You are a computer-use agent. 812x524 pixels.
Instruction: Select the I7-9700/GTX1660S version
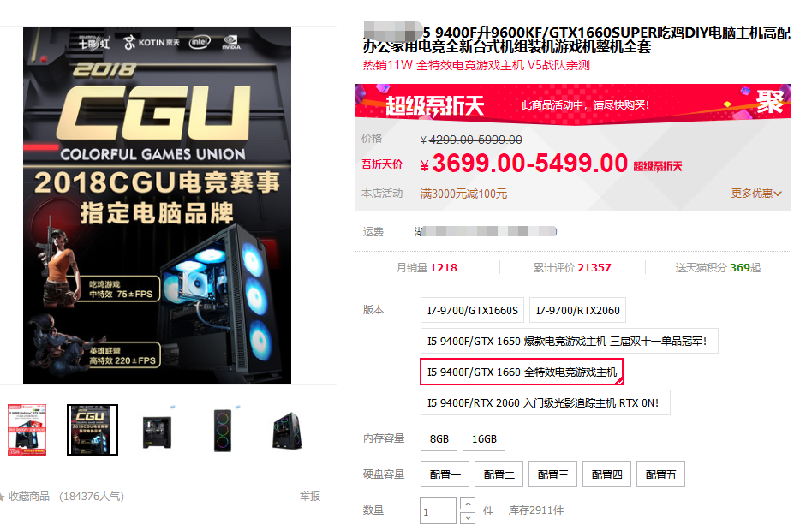[x=472, y=310]
